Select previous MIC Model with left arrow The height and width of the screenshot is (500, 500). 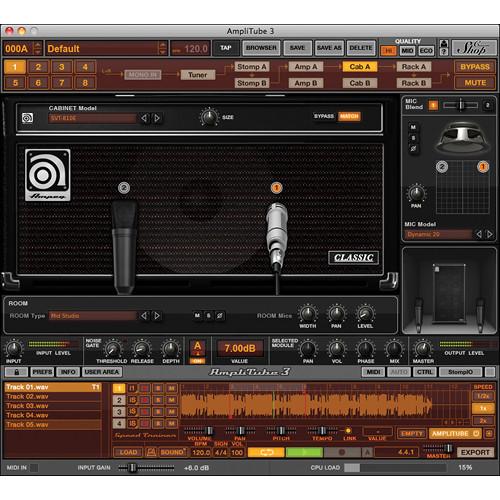point(479,234)
